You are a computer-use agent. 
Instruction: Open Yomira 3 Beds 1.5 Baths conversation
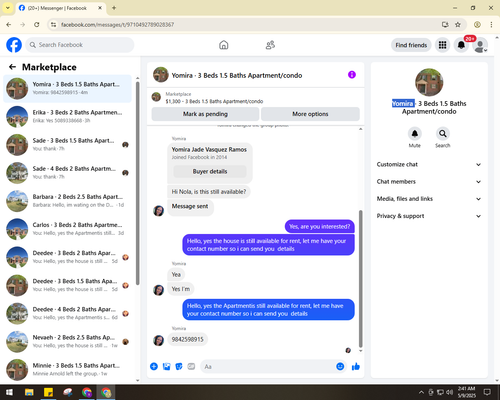(67, 89)
